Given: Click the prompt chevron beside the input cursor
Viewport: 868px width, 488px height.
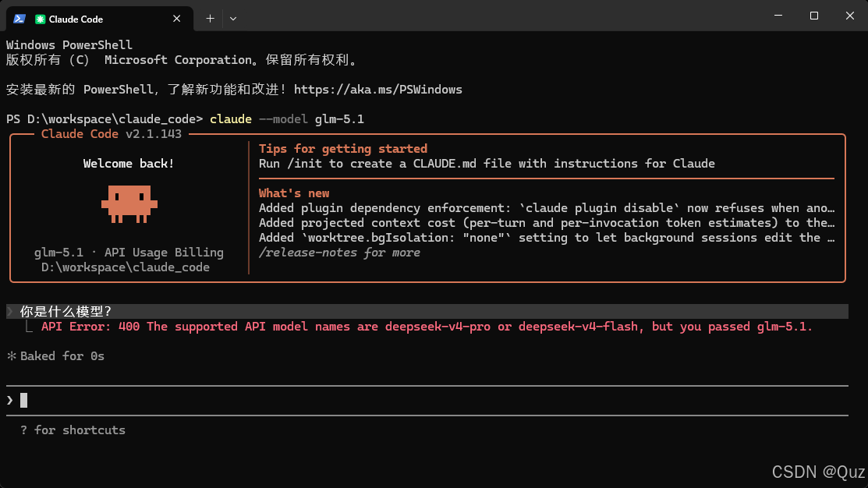Looking at the screenshot, I should (10, 400).
